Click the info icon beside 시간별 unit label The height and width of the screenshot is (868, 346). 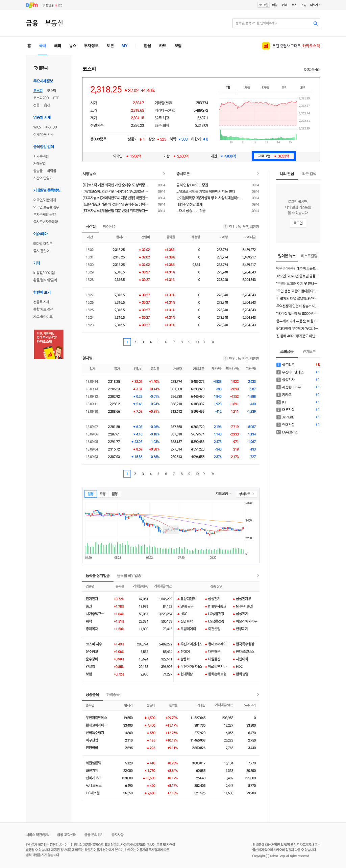pos(225,227)
